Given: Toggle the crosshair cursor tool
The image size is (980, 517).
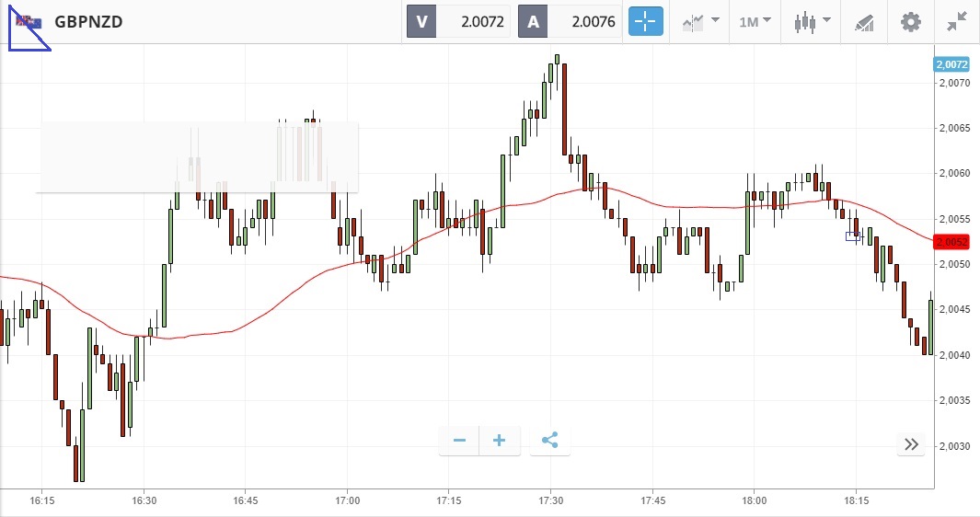Looking at the screenshot, I should (645, 21).
